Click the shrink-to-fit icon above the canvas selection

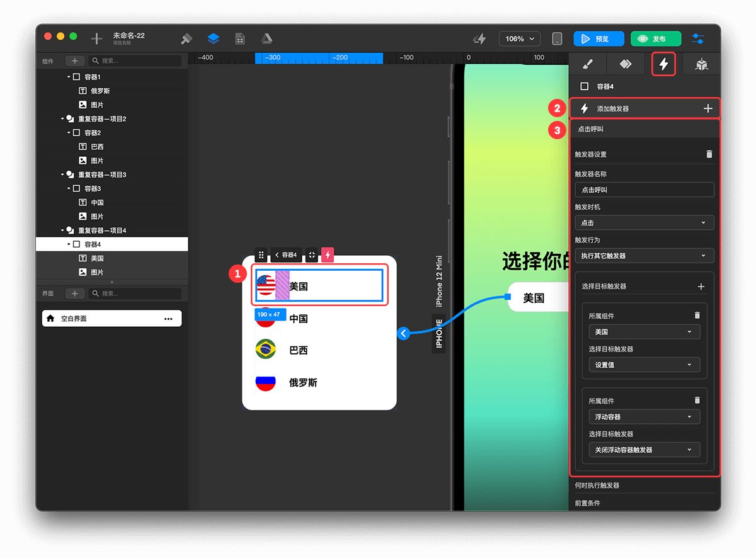point(312,255)
